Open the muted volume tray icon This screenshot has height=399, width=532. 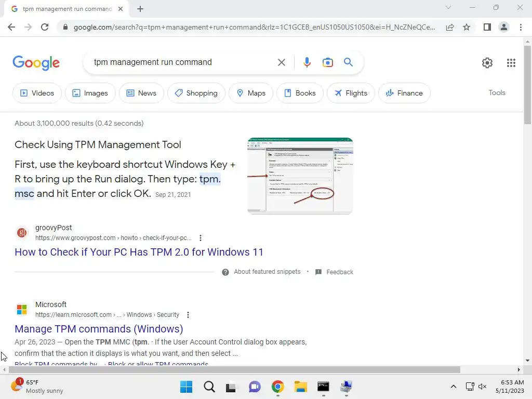[482, 387]
